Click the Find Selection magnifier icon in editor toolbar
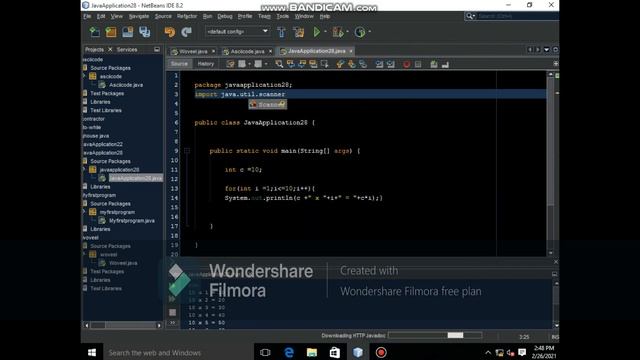This screenshot has height=360, width=640. tap(279, 64)
